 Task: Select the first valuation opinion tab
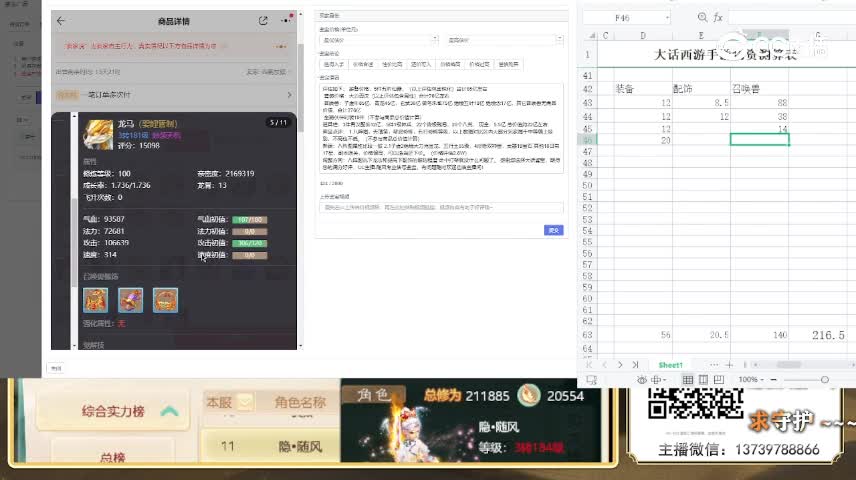[x=334, y=64]
